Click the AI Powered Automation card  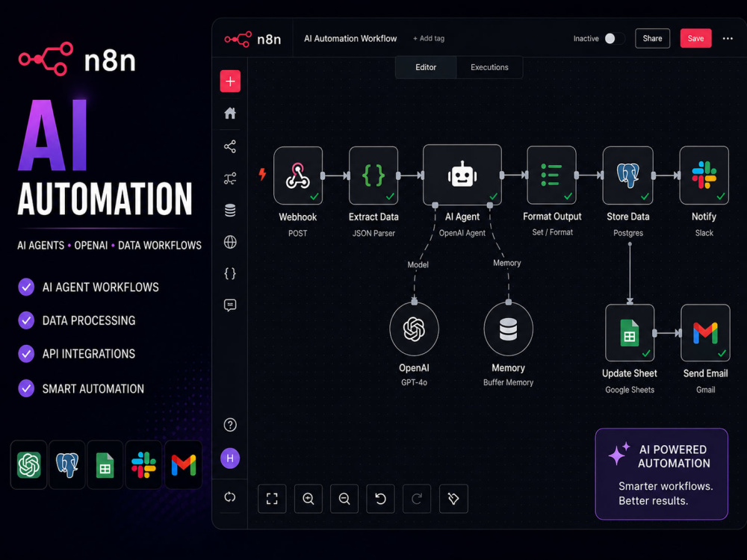pos(661,474)
